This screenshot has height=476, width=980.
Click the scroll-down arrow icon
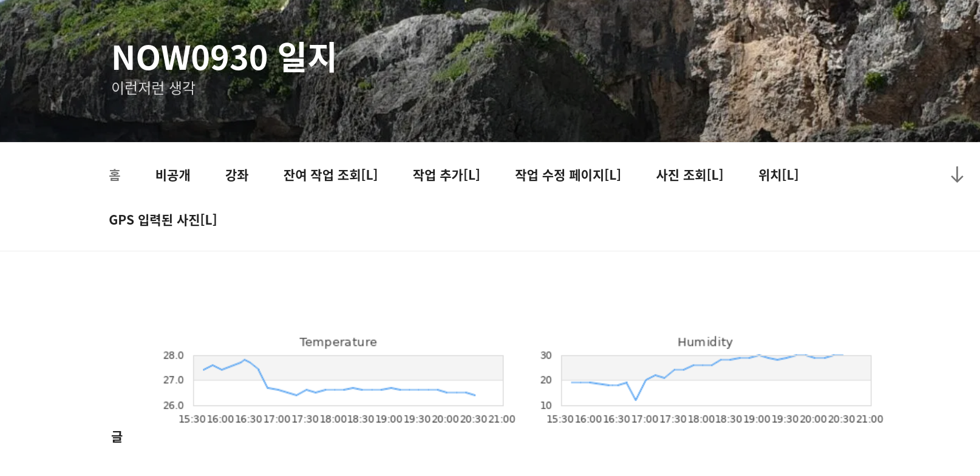coord(957,175)
